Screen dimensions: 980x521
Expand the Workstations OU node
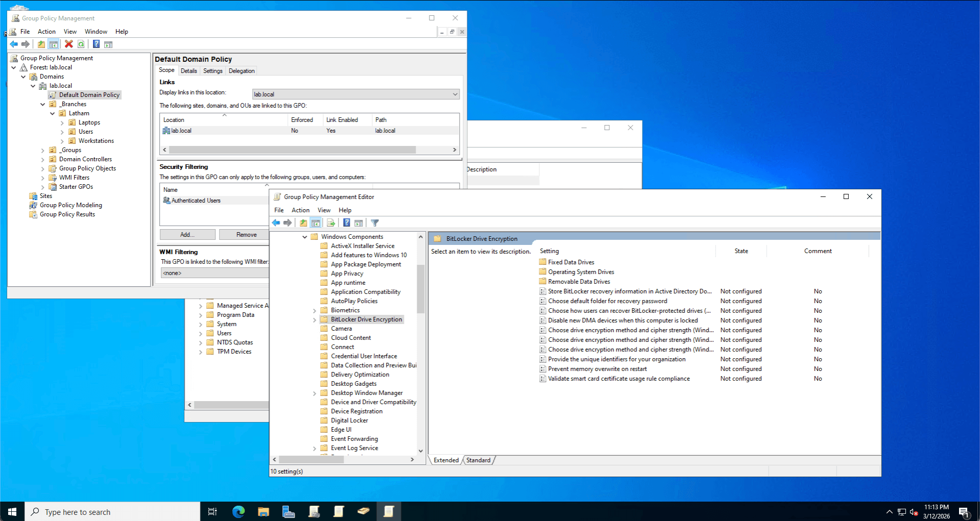62,141
